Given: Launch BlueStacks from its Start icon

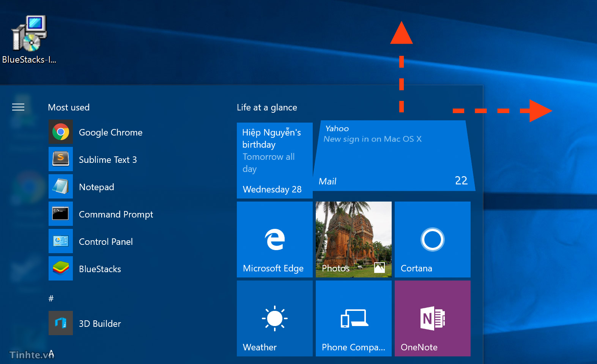Looking at the screenshot, I should point(61,269).
